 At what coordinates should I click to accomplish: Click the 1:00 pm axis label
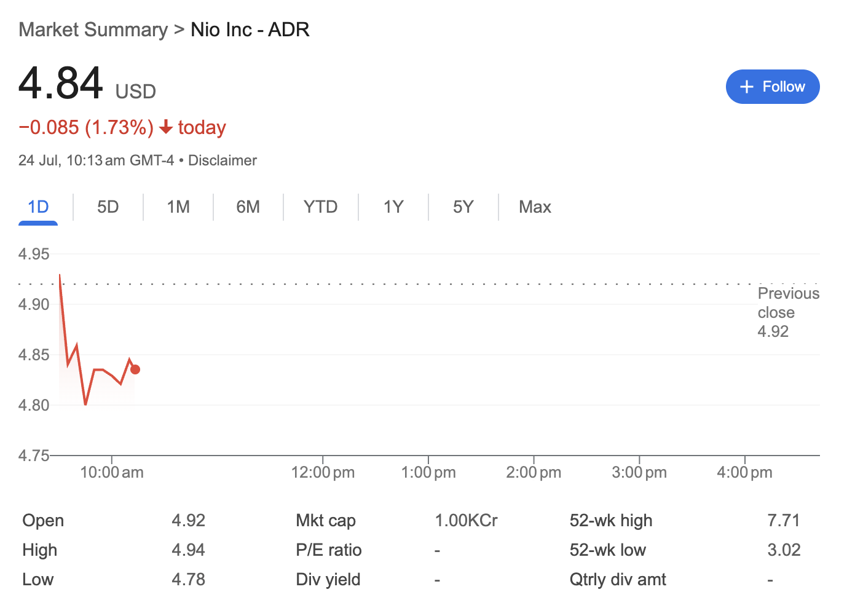pos(428,473)
